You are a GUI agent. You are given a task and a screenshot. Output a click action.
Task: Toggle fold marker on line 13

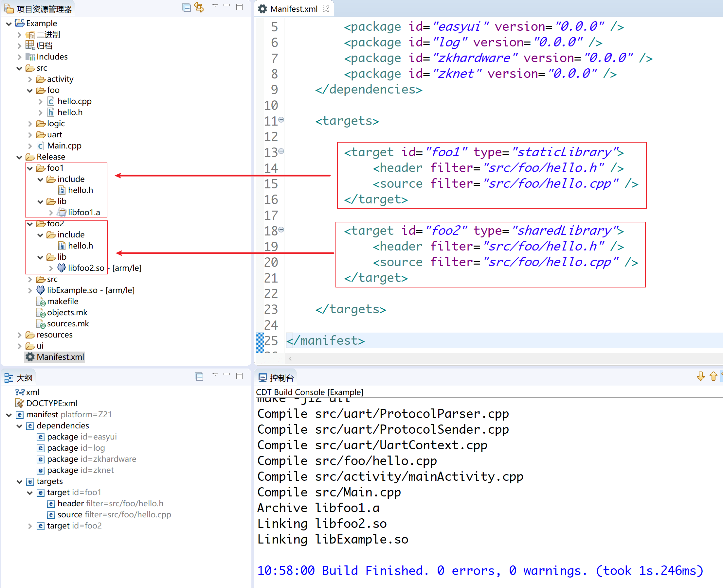[281, 151]
